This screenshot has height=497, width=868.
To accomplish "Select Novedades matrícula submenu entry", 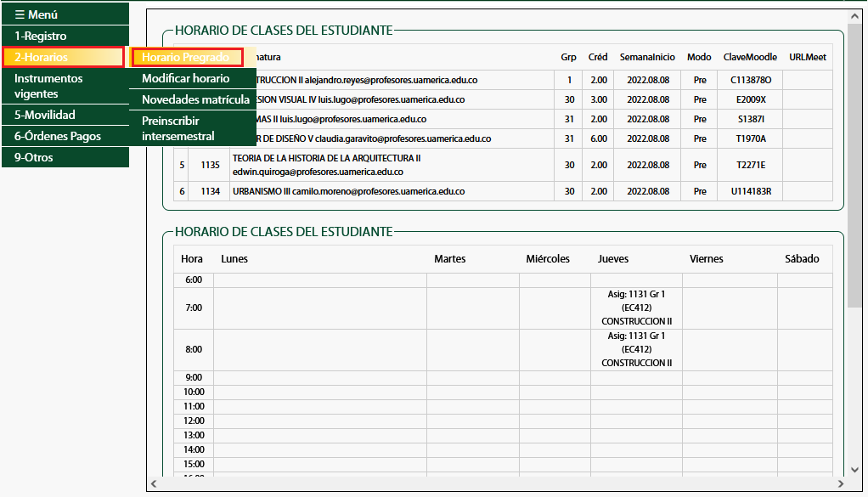I will pyautogui.click(x=193, y=99).
